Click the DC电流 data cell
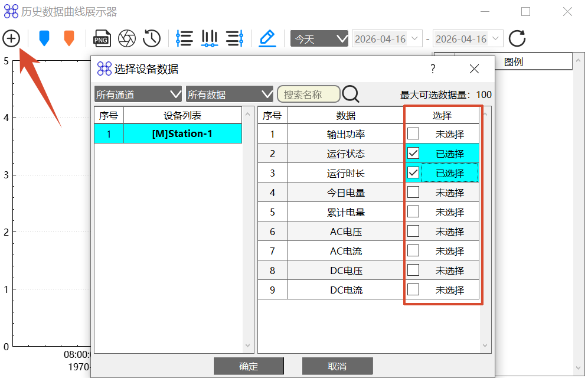 (x=346, y=290)
